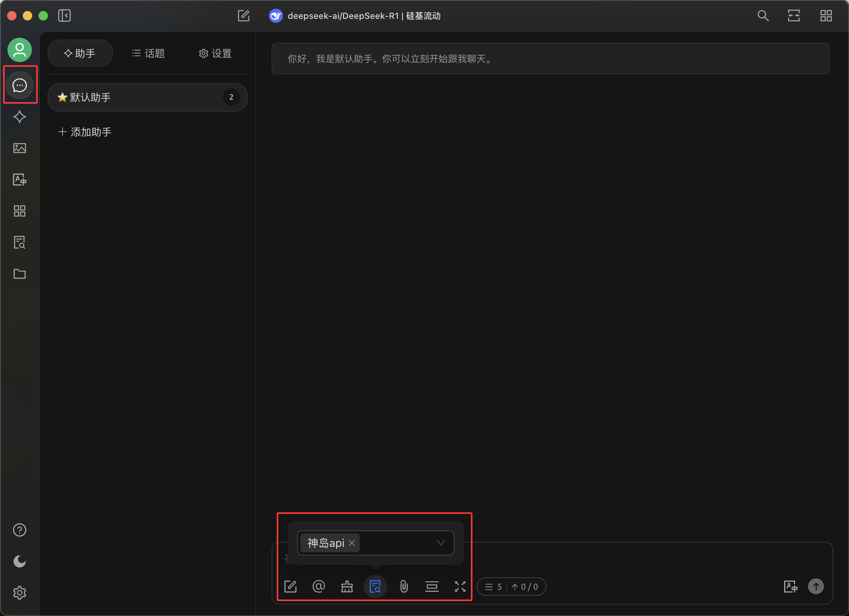Expand the input box to fullscreen
Image resolution: width=849 pixels, height=616 pixels.
pos(460,587)
